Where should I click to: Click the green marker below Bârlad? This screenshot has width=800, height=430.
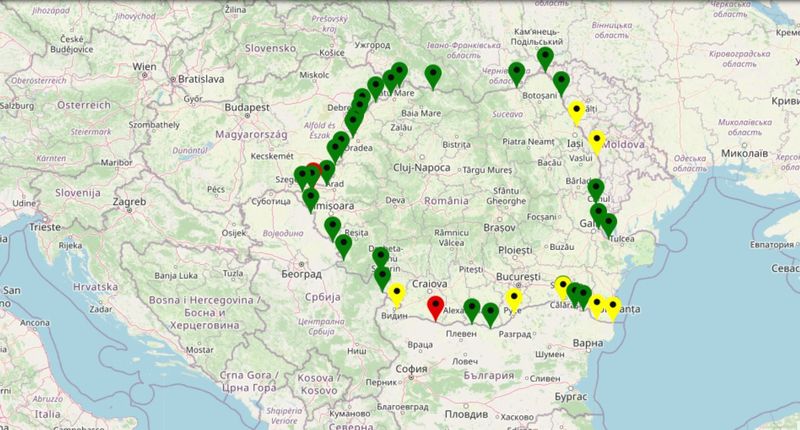tap(595, 190)
